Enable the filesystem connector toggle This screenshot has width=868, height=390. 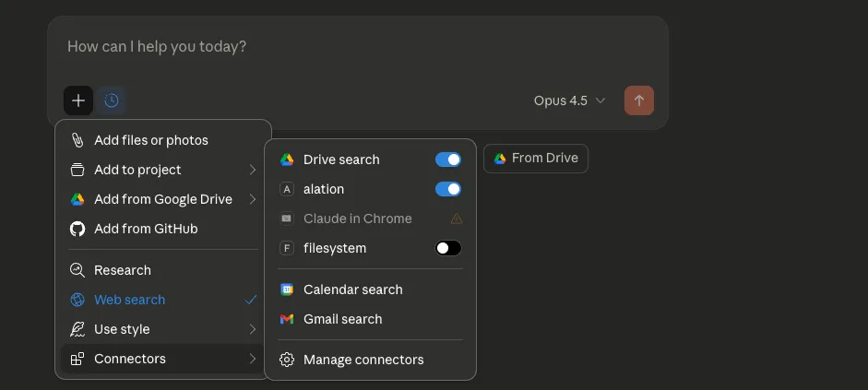pyautogui.click(x=448, y=248)
